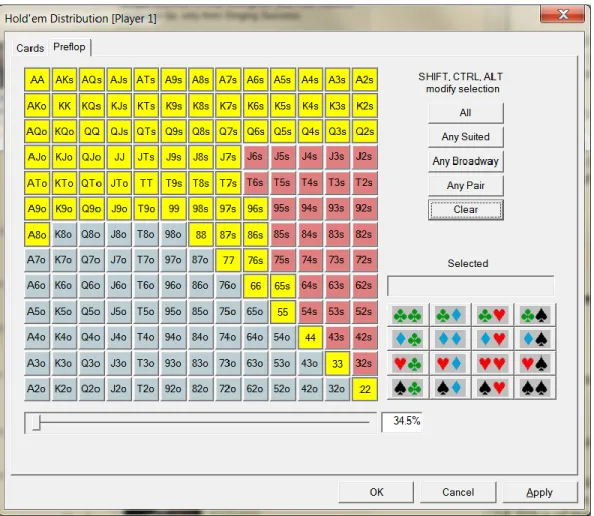
Task: Toggle the 22 hand cell
Action: 364,389
